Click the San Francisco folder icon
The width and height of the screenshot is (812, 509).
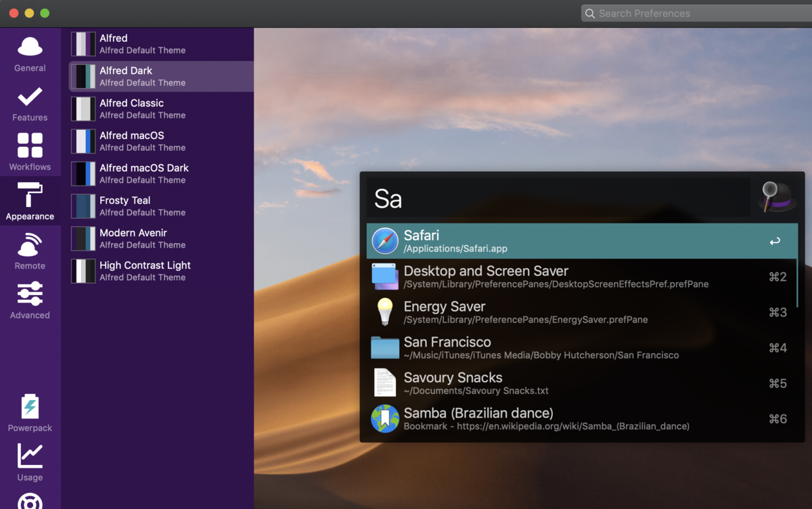(385, 348)
